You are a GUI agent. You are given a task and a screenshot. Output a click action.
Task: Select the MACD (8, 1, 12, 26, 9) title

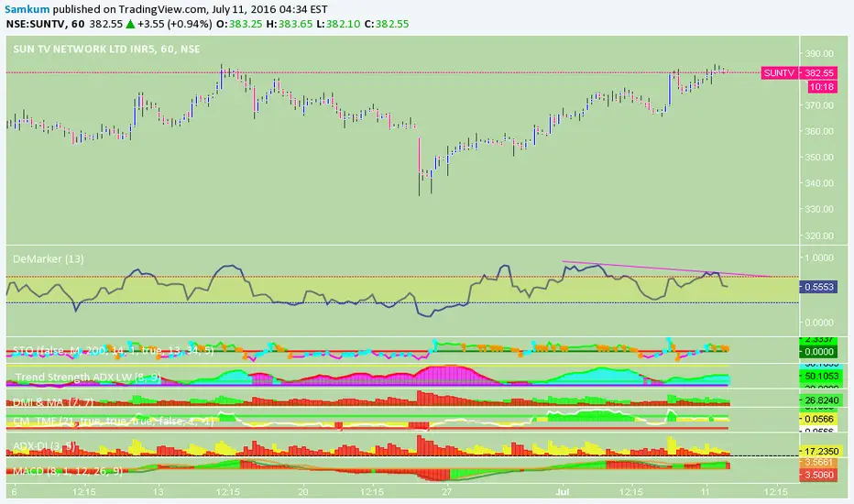point(68,471)
